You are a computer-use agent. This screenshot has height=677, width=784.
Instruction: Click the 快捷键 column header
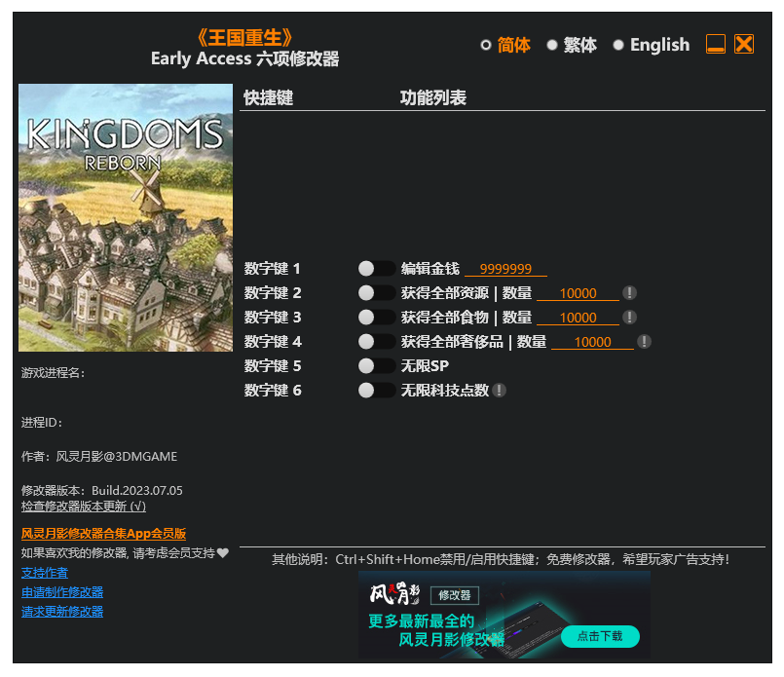(269, 97)
